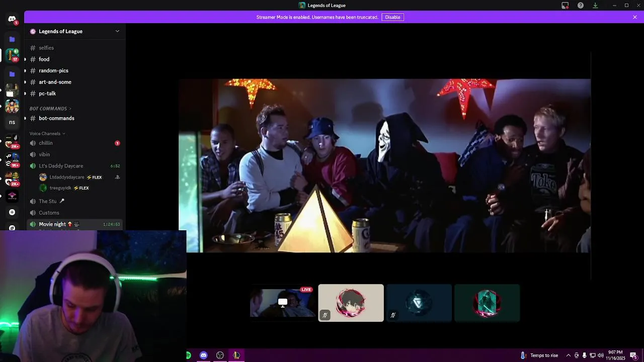644x362 pixels.
Task: Click user Ltdaddysdaycare in voice list
Action: tap(67, 177)
